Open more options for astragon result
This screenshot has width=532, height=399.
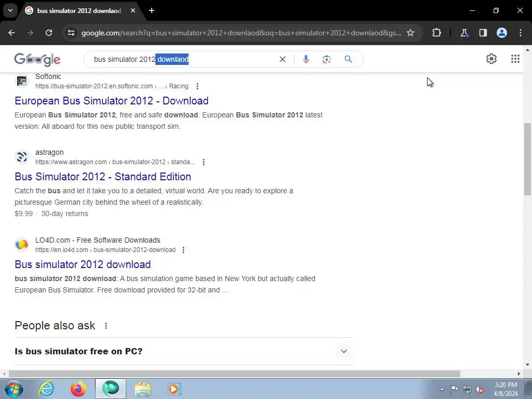(x=204, y=162)
